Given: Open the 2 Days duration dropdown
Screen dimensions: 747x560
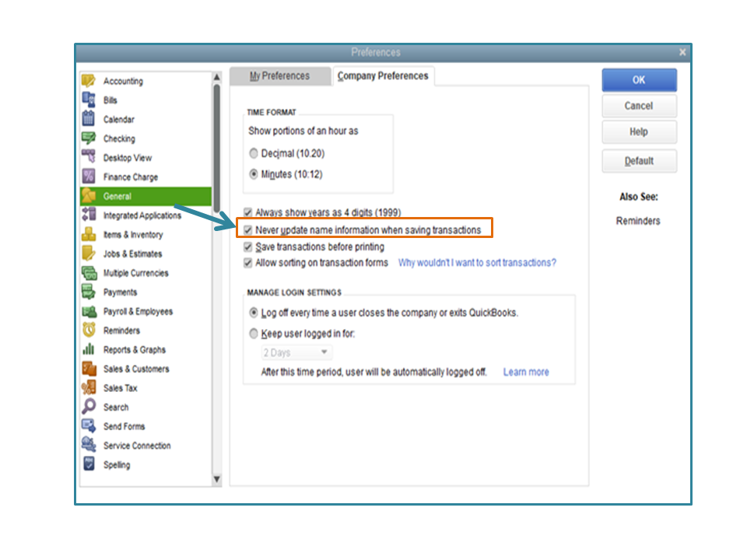Looking at the screenshot, I should [x=296, y=353].
